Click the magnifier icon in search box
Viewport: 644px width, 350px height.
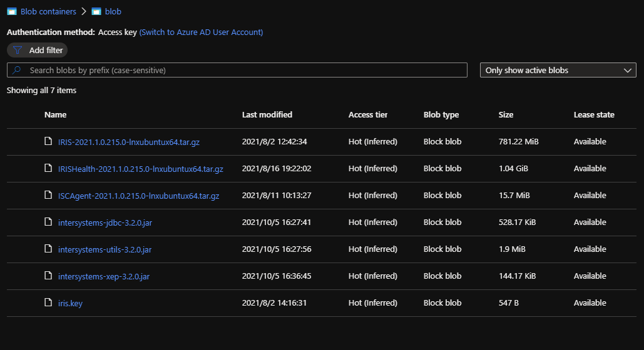pyautogui.click(x=16, y=70)
